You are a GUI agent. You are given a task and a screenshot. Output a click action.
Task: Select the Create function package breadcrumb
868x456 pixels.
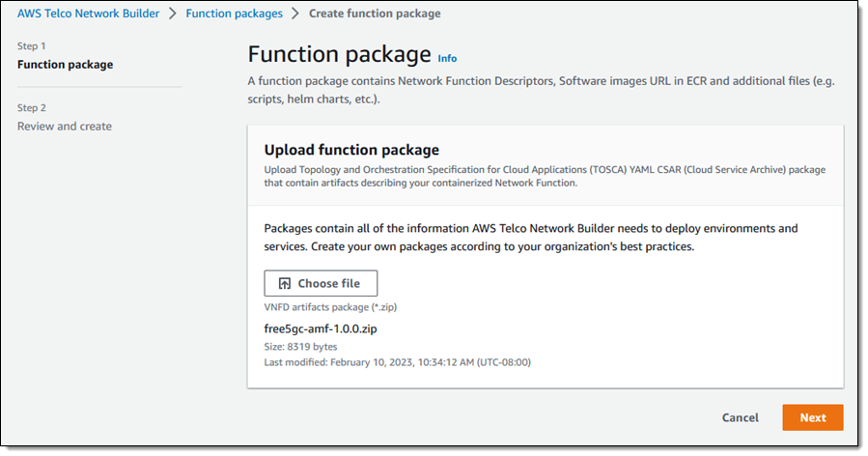click(x=375, y=14)
